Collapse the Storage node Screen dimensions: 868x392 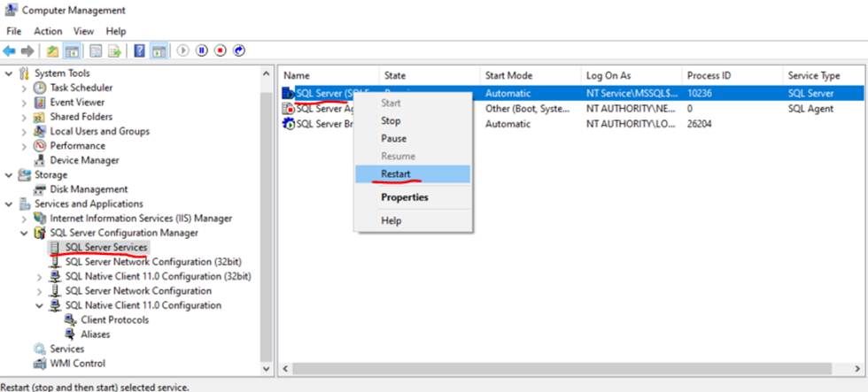click(9, 174)
